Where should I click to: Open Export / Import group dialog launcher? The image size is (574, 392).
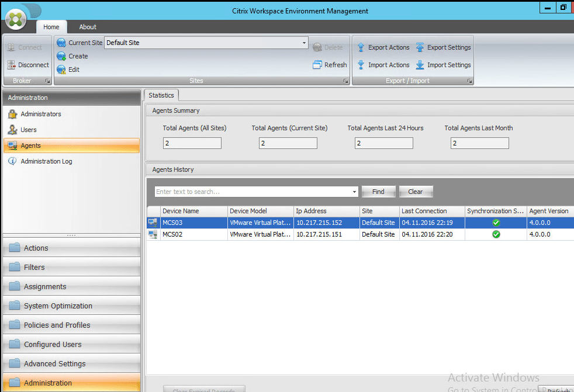click(469, 81)
